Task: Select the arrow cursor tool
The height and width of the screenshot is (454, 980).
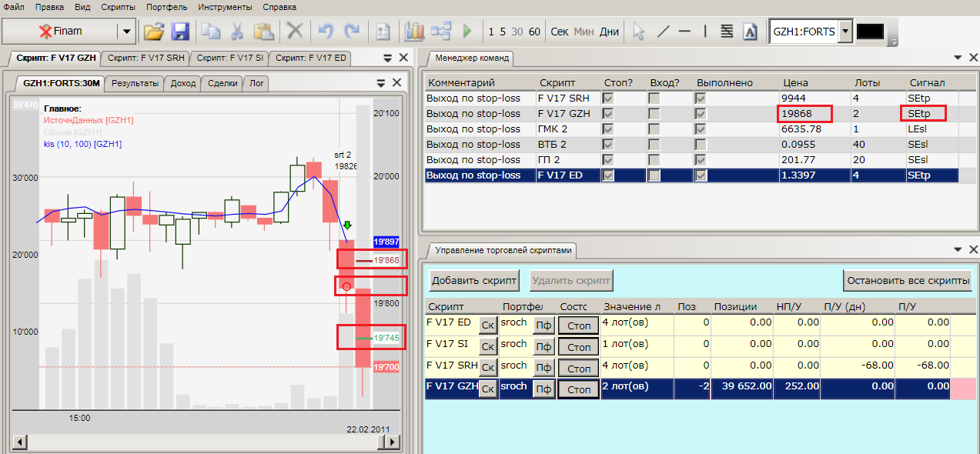Action: pyautogui.click(x=637, y=32)
